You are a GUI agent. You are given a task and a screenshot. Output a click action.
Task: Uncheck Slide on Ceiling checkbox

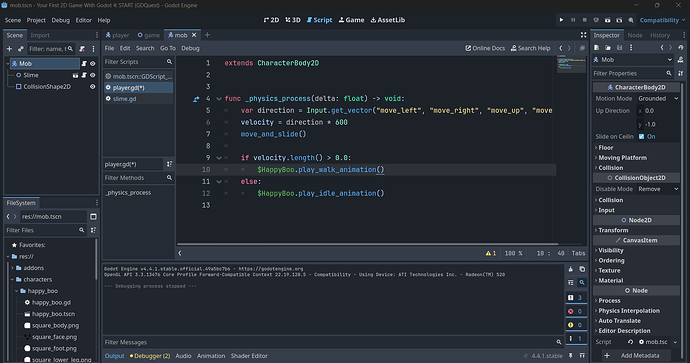click(641, 136)
